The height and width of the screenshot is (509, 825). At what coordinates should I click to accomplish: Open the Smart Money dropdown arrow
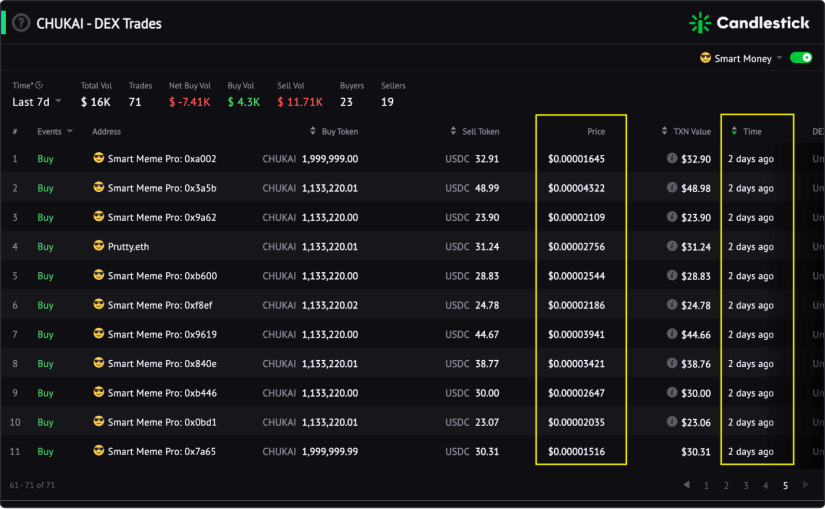point(779,58)
